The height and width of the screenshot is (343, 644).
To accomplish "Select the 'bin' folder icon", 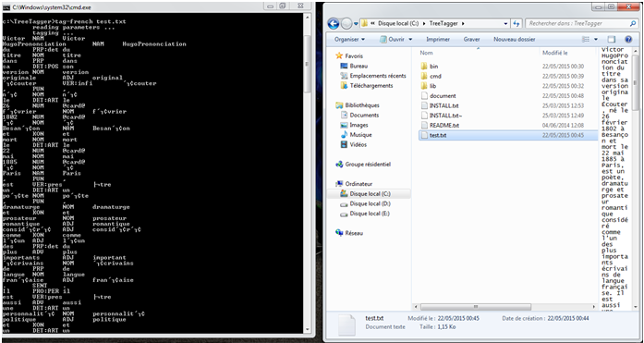I will pos(424,67).
